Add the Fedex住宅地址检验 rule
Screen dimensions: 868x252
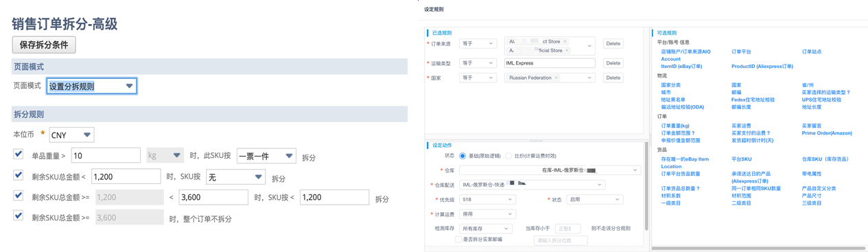[753, 100]
